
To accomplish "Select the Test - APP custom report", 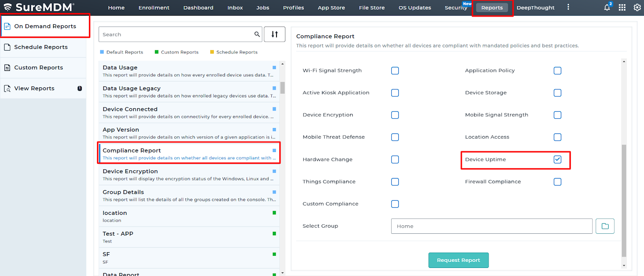I will pos(189,237).
